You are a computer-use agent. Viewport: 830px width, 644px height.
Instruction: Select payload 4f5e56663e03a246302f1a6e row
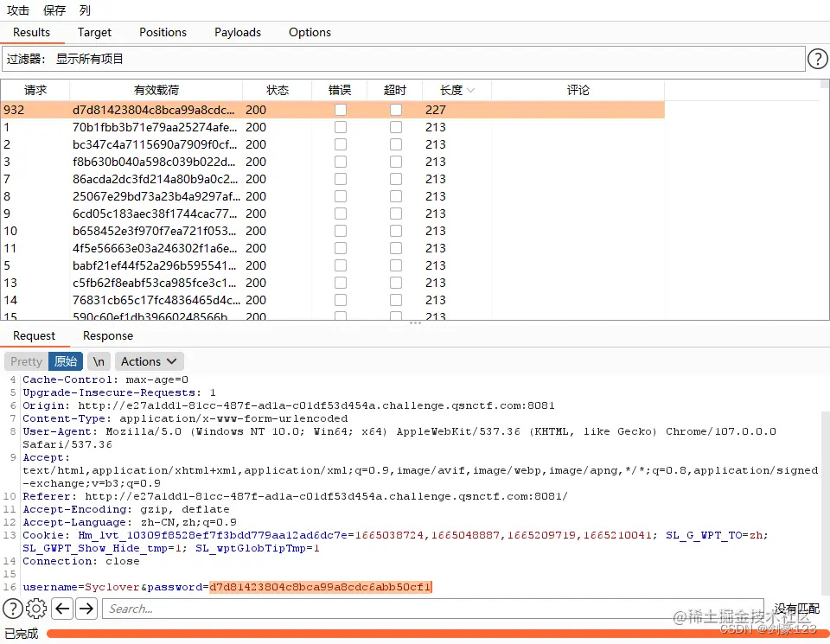[332, 248]
